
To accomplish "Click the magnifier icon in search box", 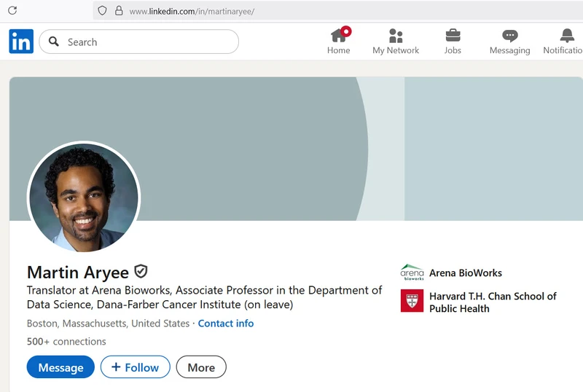I will tap(54, 42).
